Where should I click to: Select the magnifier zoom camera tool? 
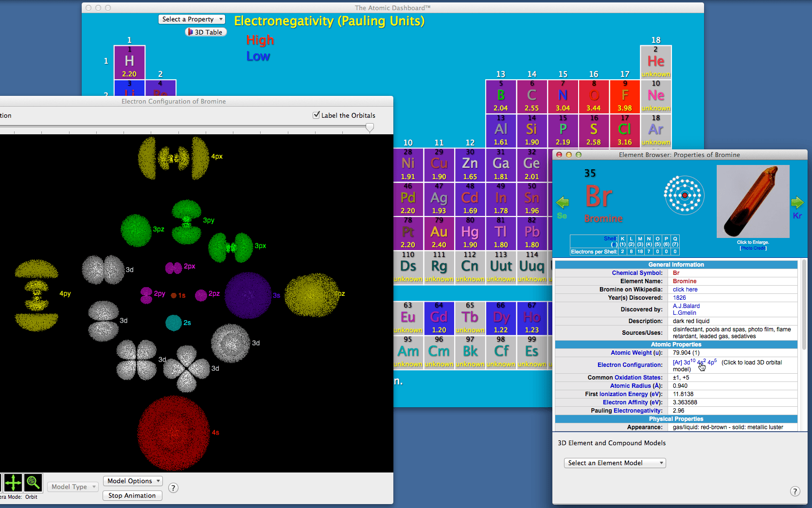[33, 483]
